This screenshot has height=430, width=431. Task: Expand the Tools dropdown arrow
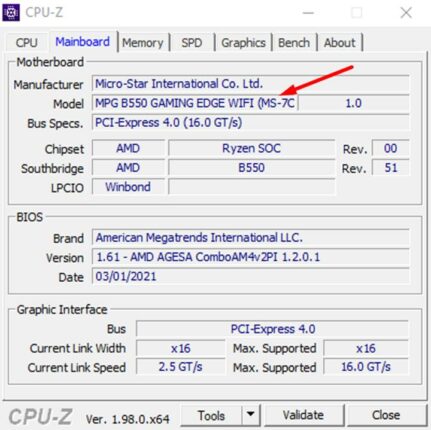pyautogui.click(x=251, y=415)
